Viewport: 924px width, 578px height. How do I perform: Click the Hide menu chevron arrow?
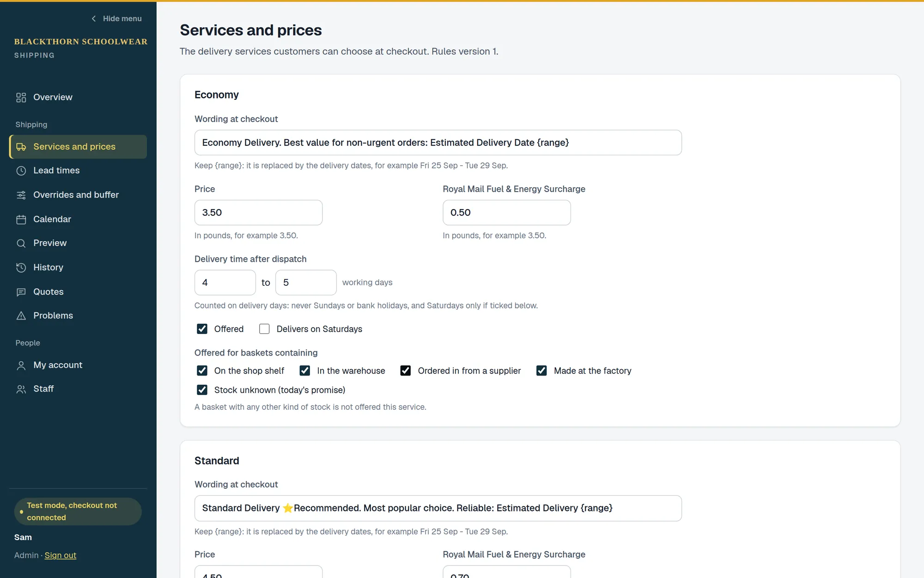point(94,18)
